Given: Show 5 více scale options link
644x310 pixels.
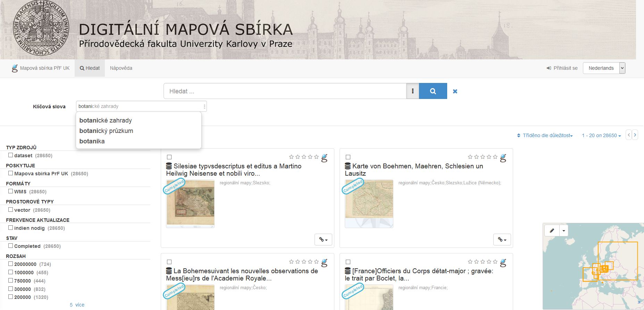Looking at the screenshot, I should pos(77,305).
